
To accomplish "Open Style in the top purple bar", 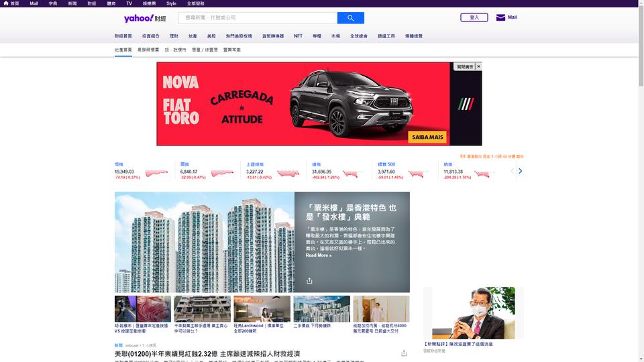I will coord(171,3).
